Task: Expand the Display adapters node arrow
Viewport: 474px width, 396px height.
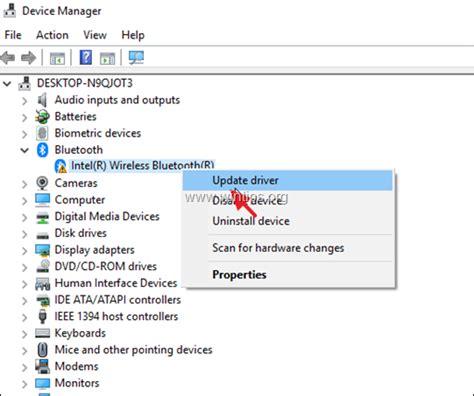Action: 24,250
